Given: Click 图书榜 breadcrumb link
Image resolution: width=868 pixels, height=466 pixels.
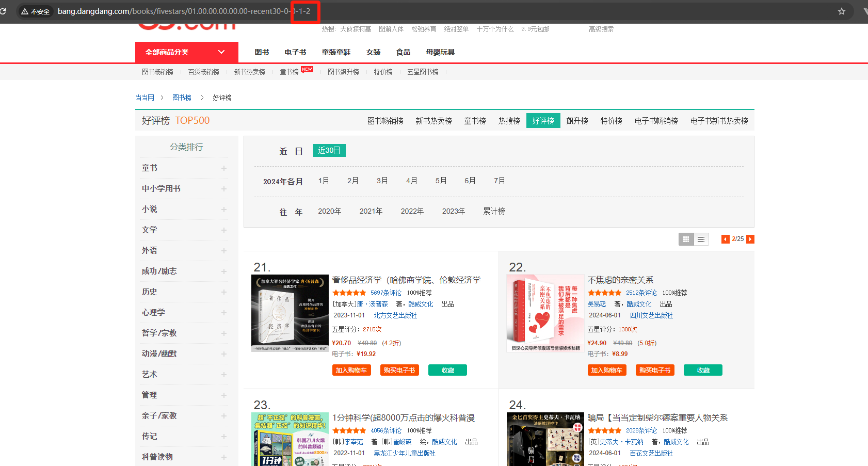Looking at the screenshot, I should tap(182, 98).
